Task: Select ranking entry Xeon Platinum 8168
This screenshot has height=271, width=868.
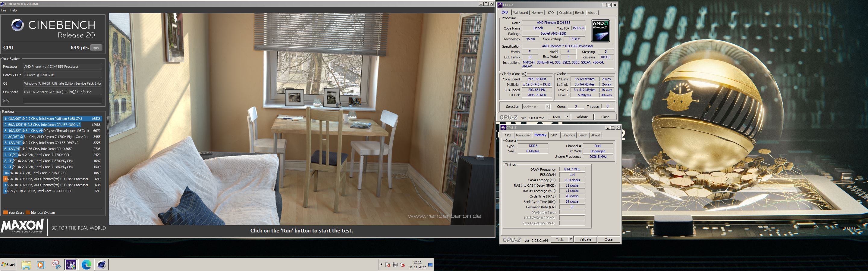Action: pyautogui.click(x=52, y=119)
